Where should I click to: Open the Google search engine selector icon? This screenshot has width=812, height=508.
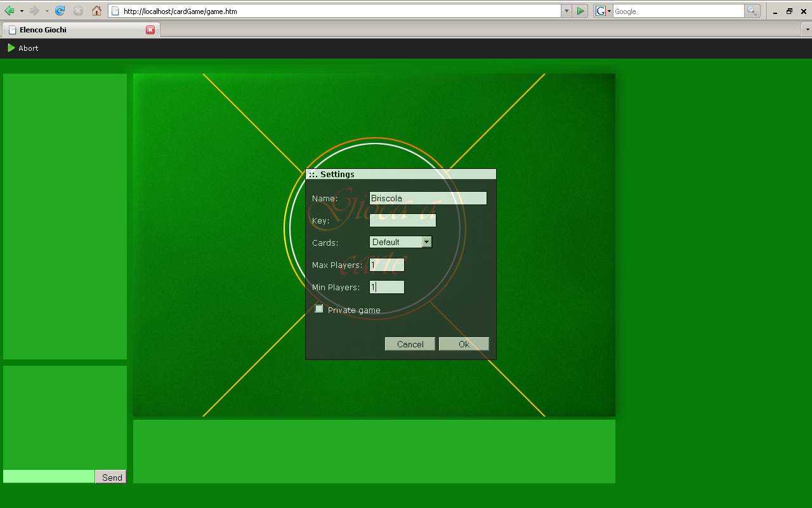click(603, 11)
